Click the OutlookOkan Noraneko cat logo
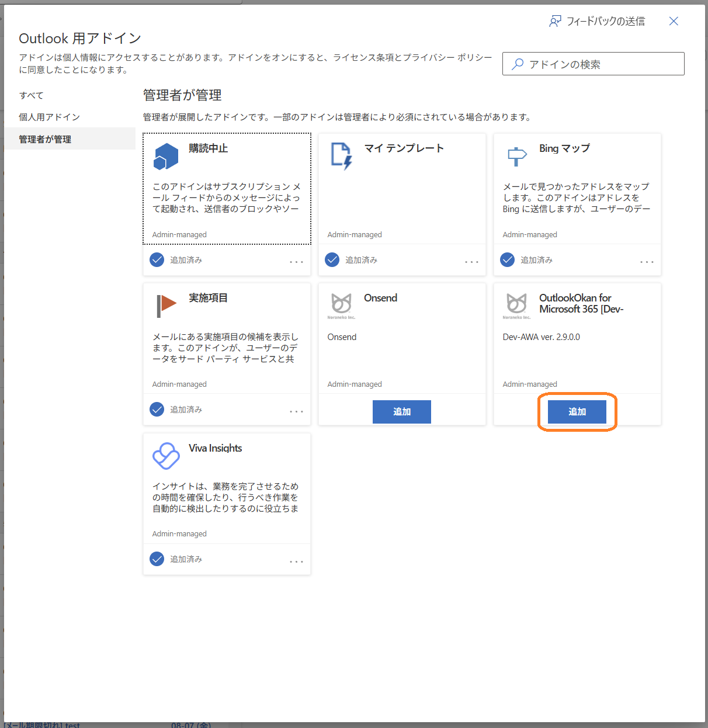Viewport: 708px width, 728px height. [x=516, y=306]
